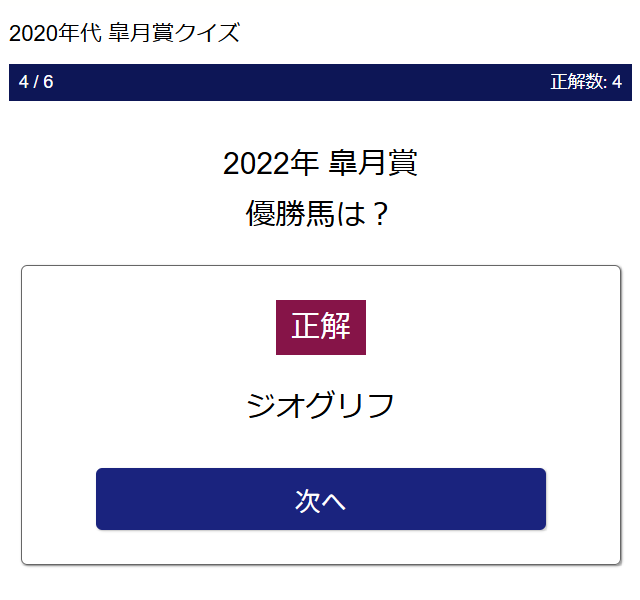Click the 次へ button

pyautogui.click(x=320, y=499)
